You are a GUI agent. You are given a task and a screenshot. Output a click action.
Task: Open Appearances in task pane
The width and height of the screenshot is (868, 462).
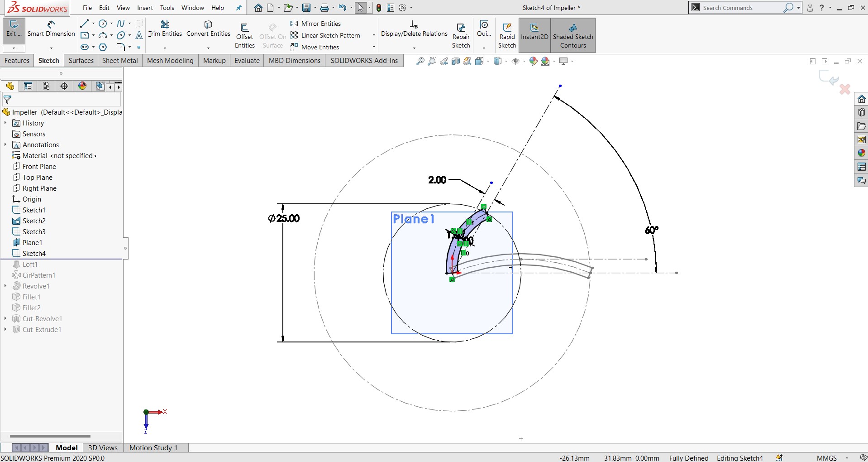[x=861, y=153]
